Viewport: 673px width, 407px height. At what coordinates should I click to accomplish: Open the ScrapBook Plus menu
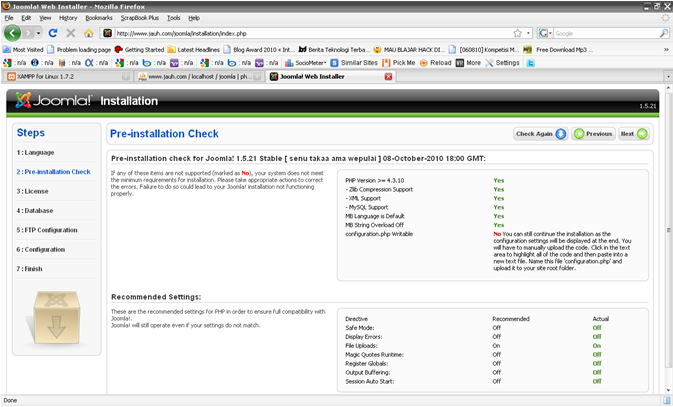pos(139,18)
